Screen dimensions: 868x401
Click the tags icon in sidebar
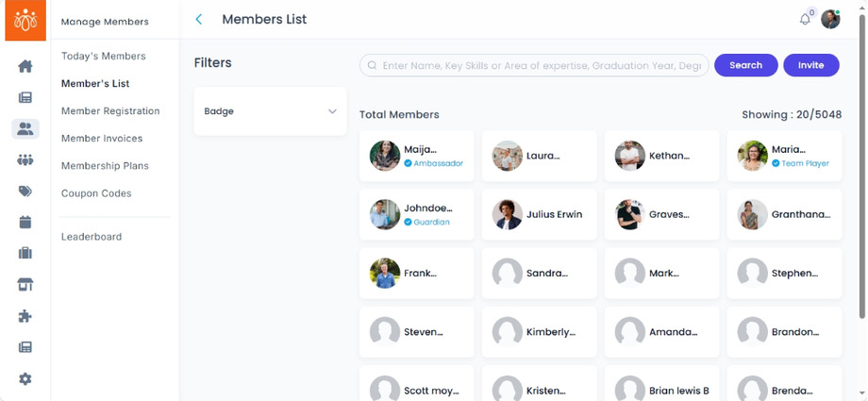[x=25, y=191]
